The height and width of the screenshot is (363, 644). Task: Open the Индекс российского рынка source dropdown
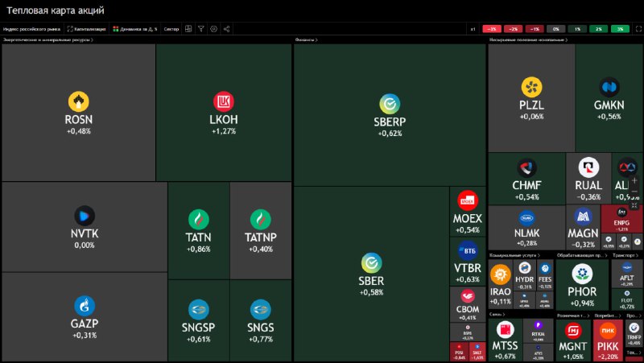point(31,29)
